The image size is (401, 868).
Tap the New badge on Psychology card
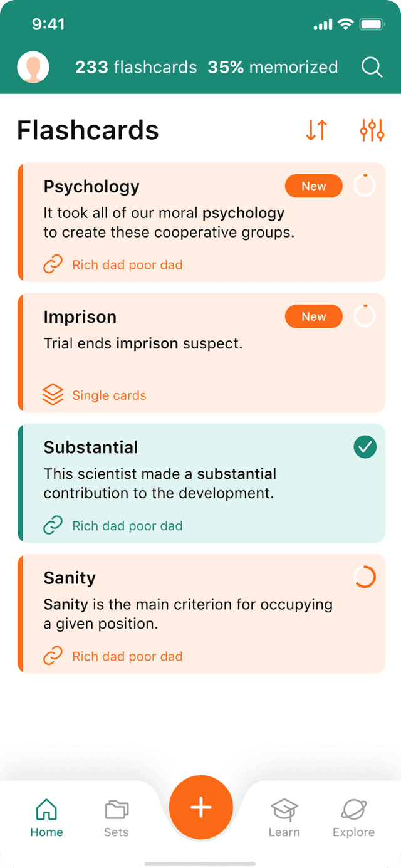point(313,186)
